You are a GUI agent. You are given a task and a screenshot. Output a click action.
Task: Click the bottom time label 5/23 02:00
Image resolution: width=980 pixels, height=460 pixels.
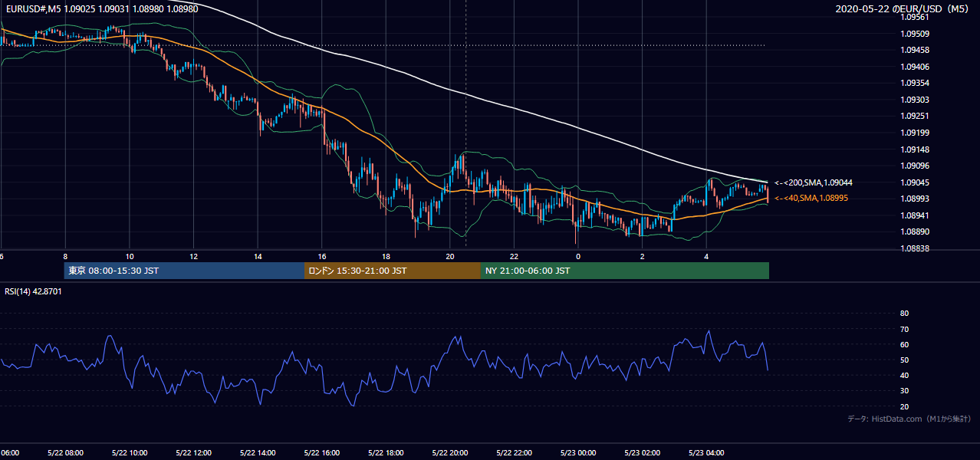coord(641,452)
